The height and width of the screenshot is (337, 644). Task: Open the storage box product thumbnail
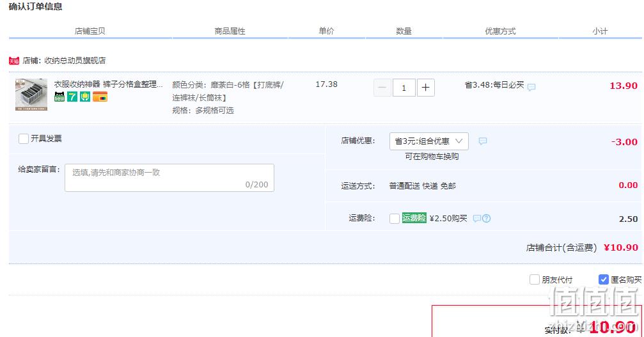pyautogui.click(x=31, y=95)
